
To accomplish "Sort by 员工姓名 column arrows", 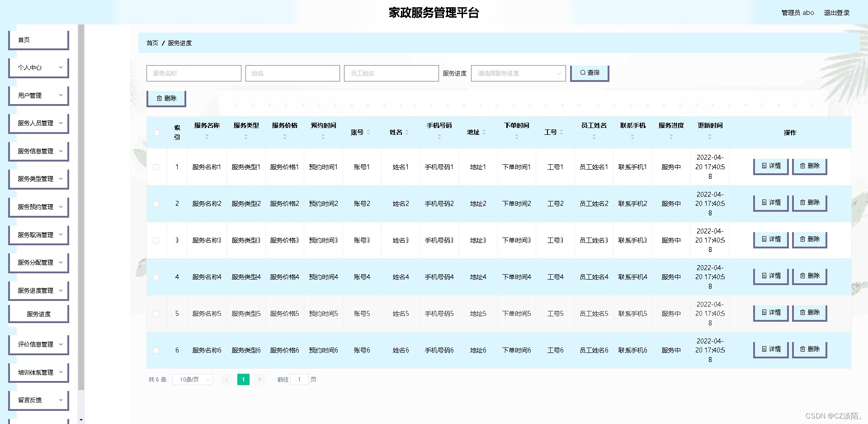I will click(594, 137).
